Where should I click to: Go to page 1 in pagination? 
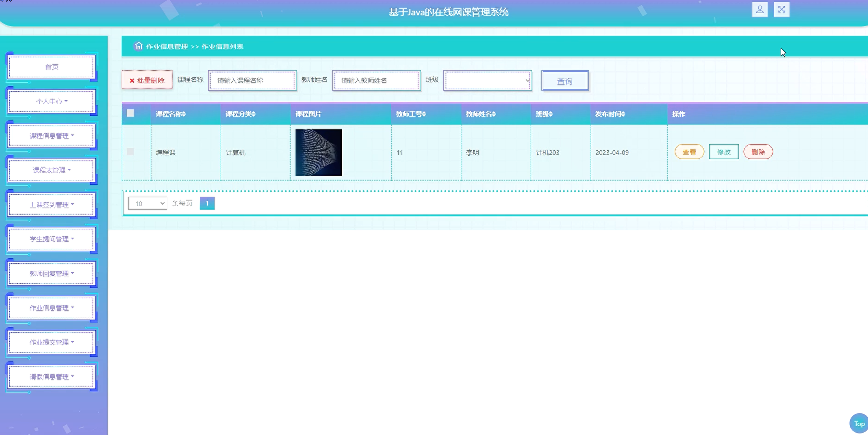207,203
